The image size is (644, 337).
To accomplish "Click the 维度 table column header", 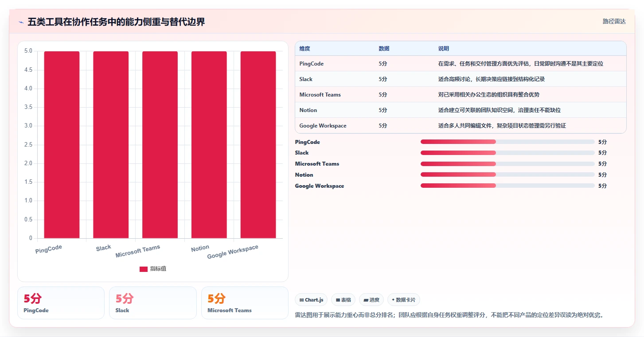I will pos(304,48).
